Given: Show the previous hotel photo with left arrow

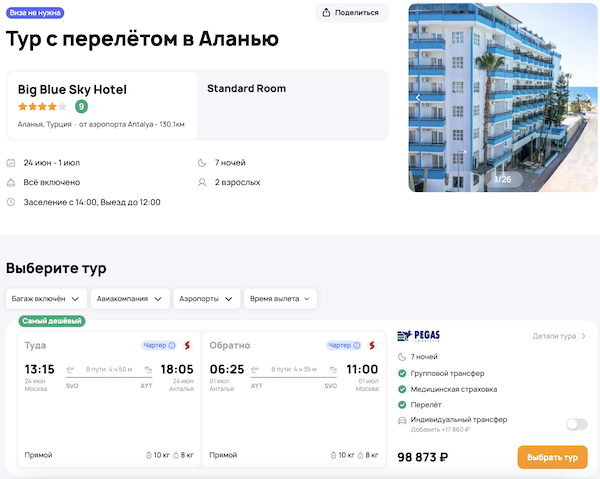Looking at the screenshot, I should tap(418, 97).
